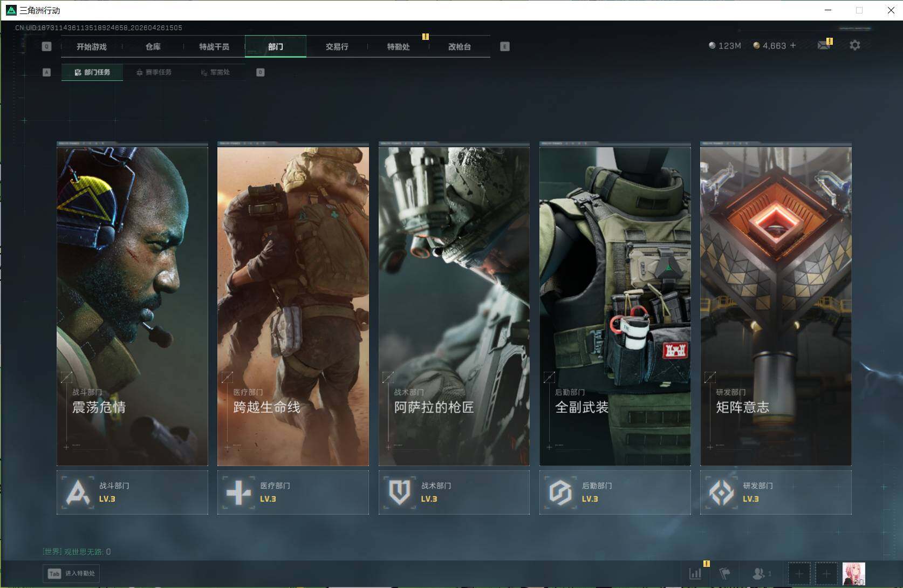
Task: Click the Tab 进入特勤处 button
Action: click(71, 573)
